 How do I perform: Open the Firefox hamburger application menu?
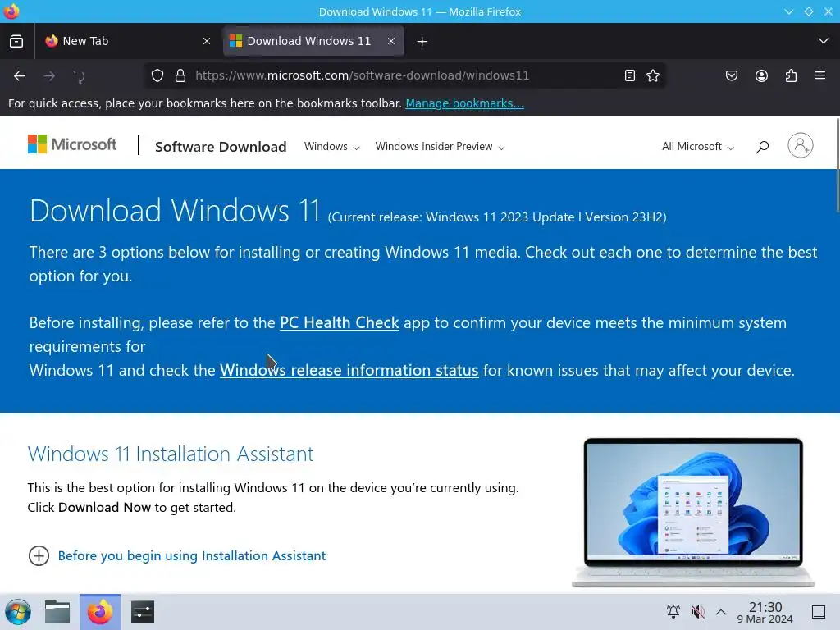point(820,75)
